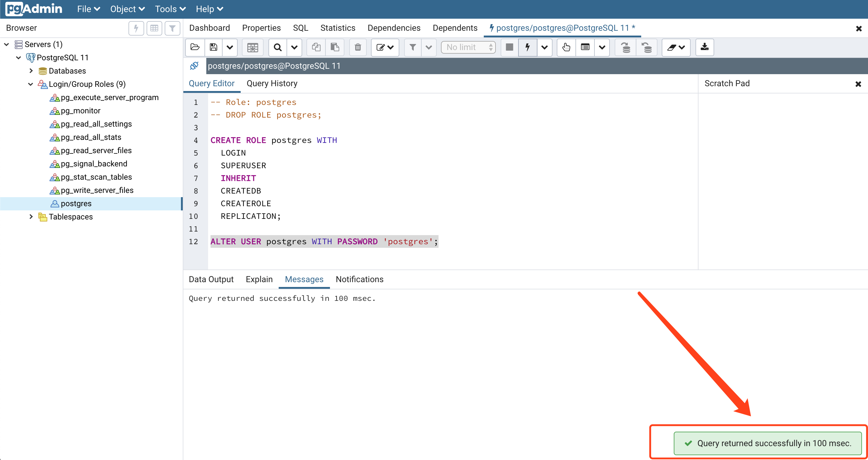Switch to the Query History tab
The image size is (868, 460).
tap(272, 83)
